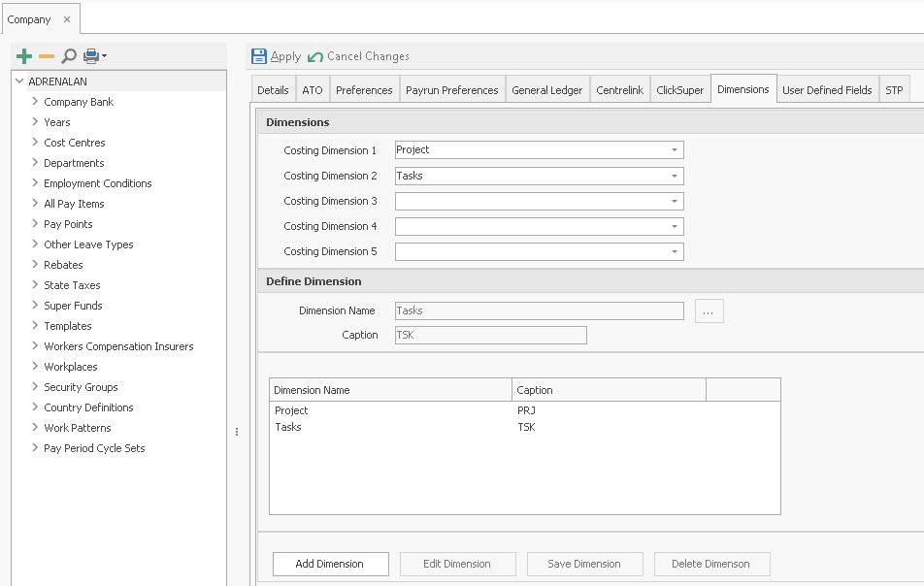Click the Save Dimension button
Image resolution: width=924 pixels, height=586 pixels.
pos(584,564)
